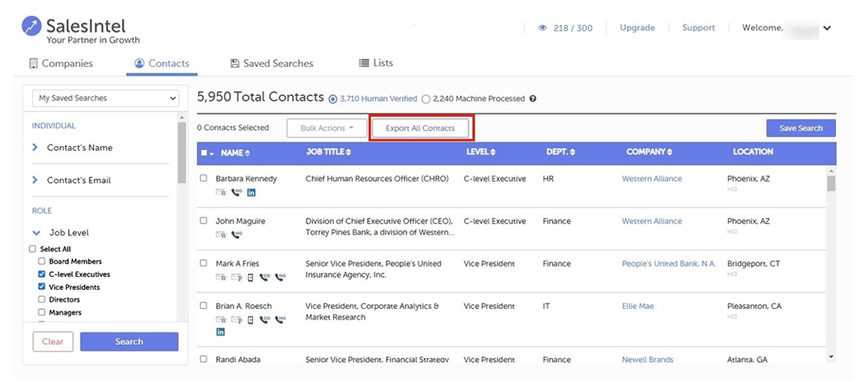Viewport: 868px width, 382px height.
Task: Select the 3,710 Human Verified radio button
Action: tap(332, 99)
